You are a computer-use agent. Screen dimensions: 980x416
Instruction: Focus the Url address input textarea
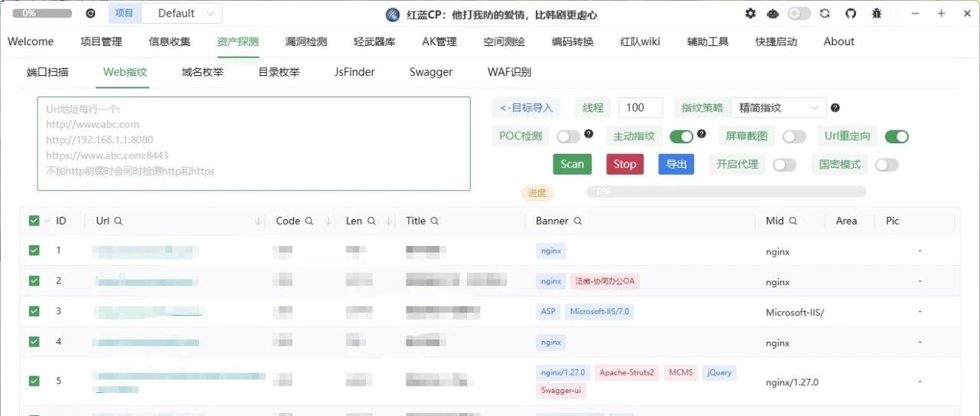pyautogui.click(x=254, y=143)
